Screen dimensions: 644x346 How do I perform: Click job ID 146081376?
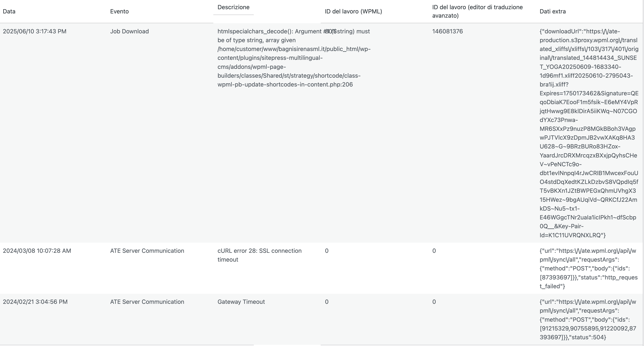click(x=447, y=31)
